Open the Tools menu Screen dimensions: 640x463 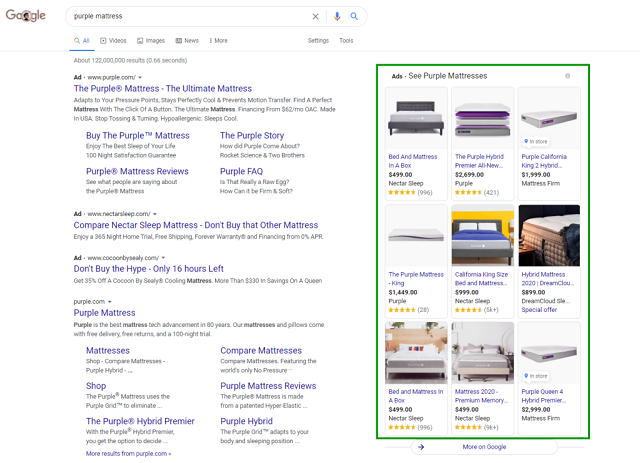pos(346,41)
